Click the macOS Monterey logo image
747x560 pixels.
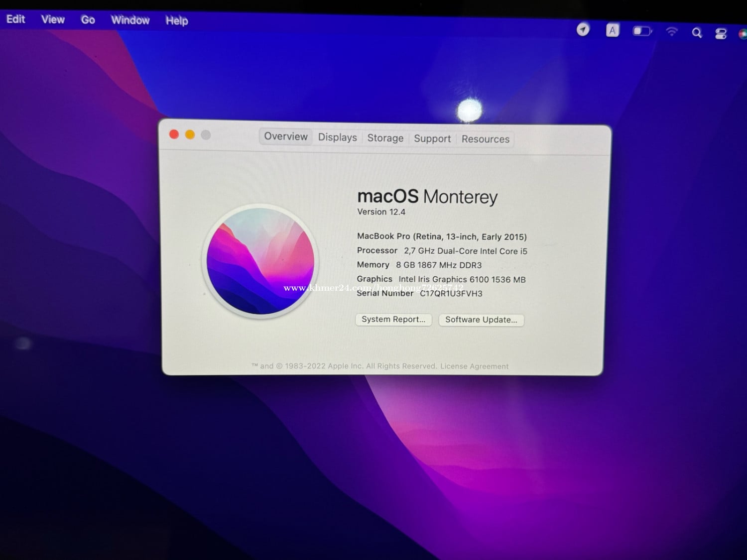click(260, 261)
